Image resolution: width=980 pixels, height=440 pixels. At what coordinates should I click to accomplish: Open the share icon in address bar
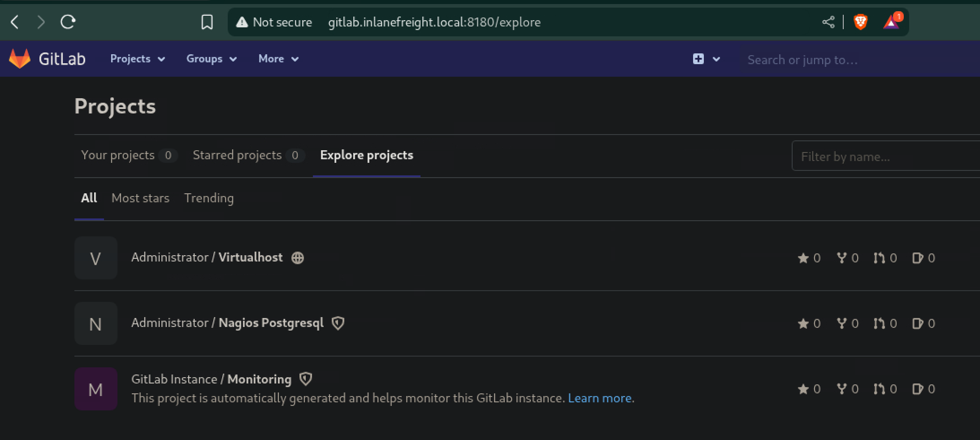pyautogui.click(x=828, y=22)
